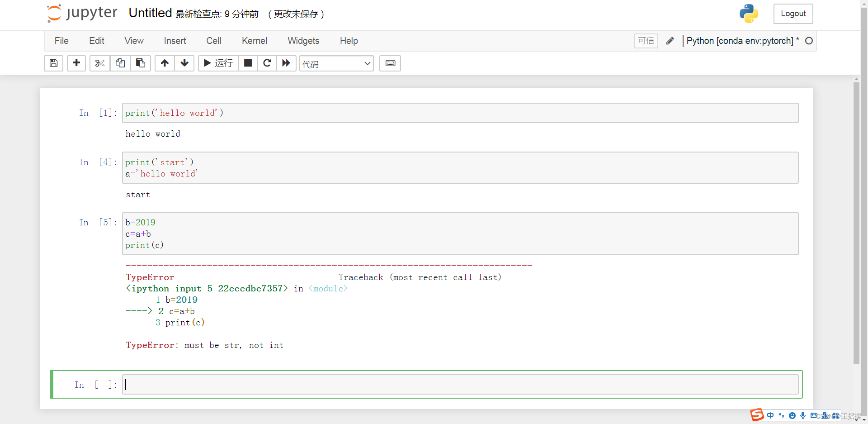Open the Edit menu

[97, 41]
